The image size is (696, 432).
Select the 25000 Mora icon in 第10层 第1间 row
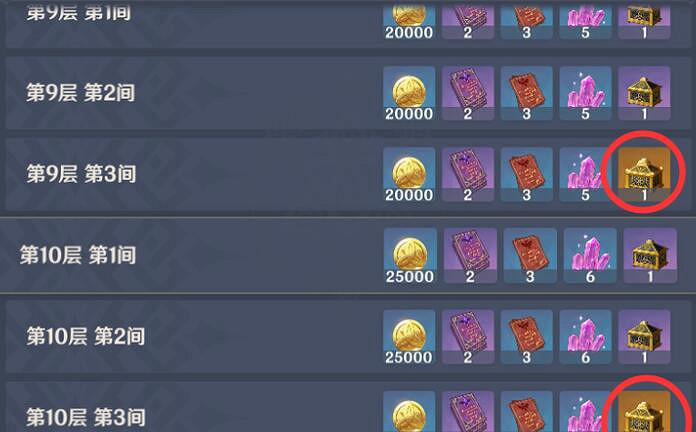pyautogui.click(x=410, y=256)
